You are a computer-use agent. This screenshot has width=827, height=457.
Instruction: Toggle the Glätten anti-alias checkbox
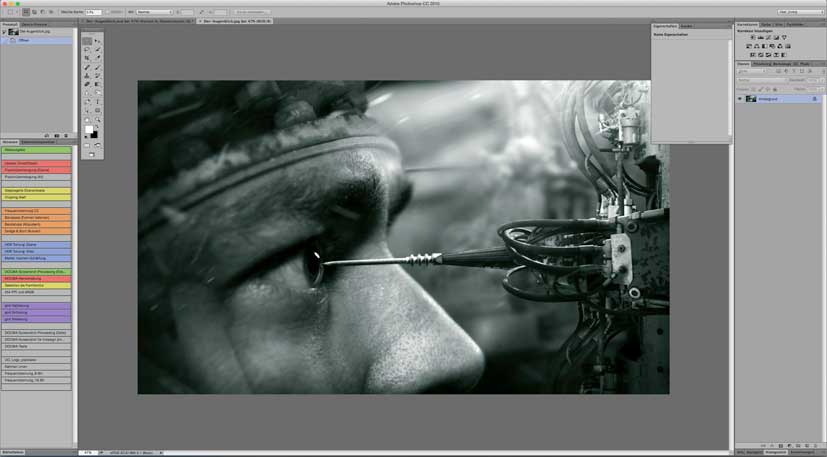[x=108, y=12]
